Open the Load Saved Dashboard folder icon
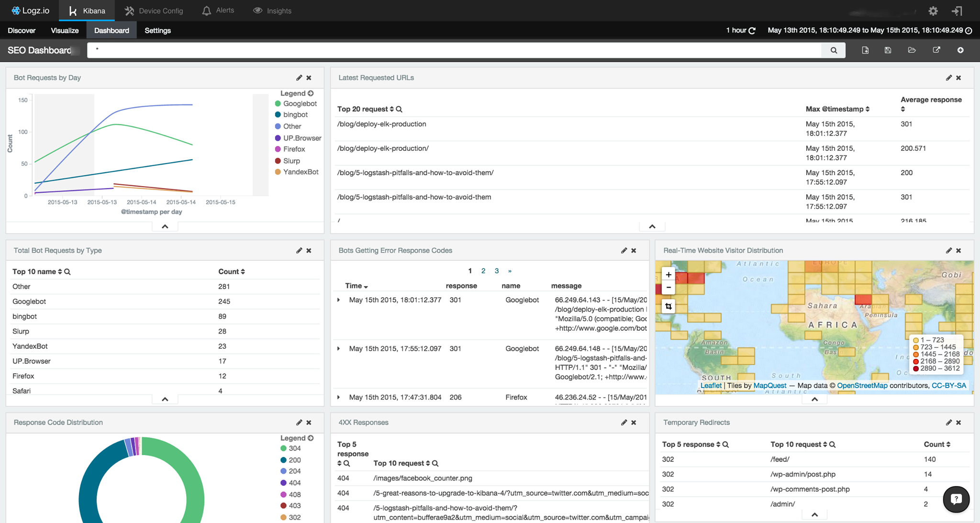The width and height of the screenshot is (980, 523). point(912,50)
